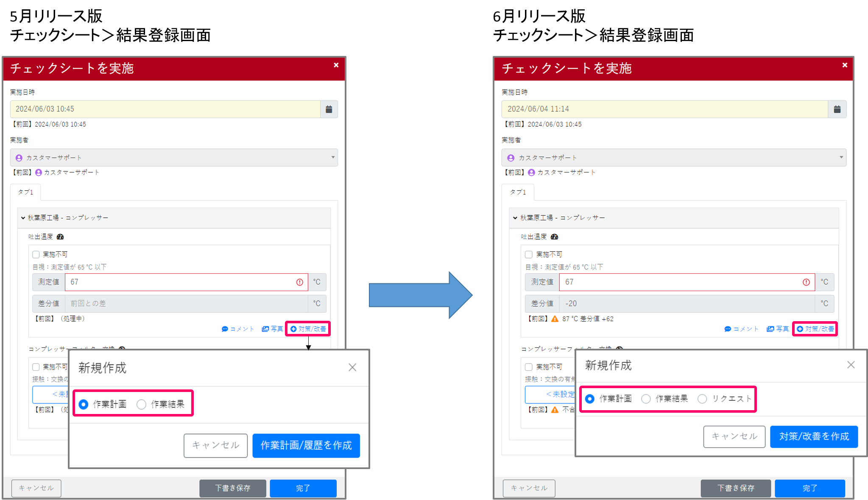This screenshot has width=868, height=500.
Task: Close the left 新規作成 popup
Action: click(352, 367)
